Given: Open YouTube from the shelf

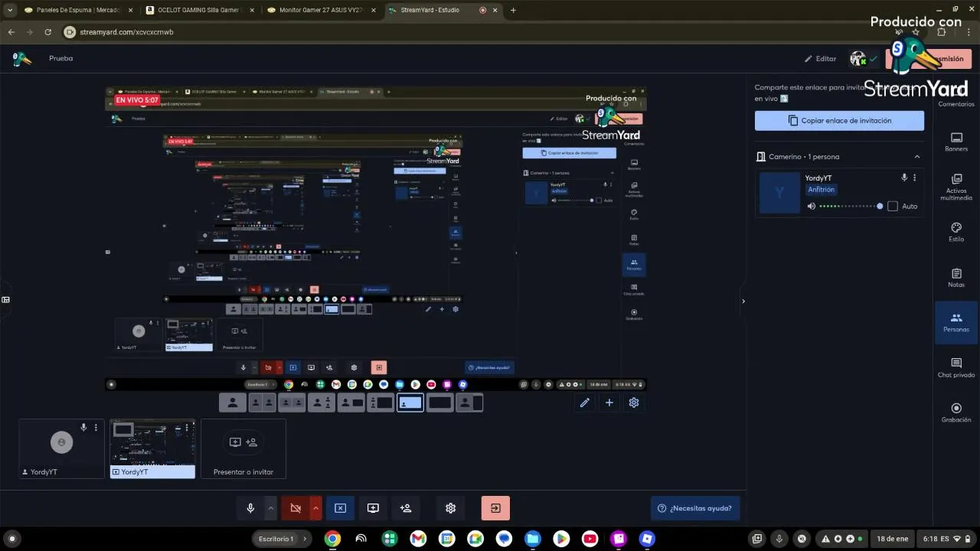Looking at the screenshot, I should pos(590,539).
